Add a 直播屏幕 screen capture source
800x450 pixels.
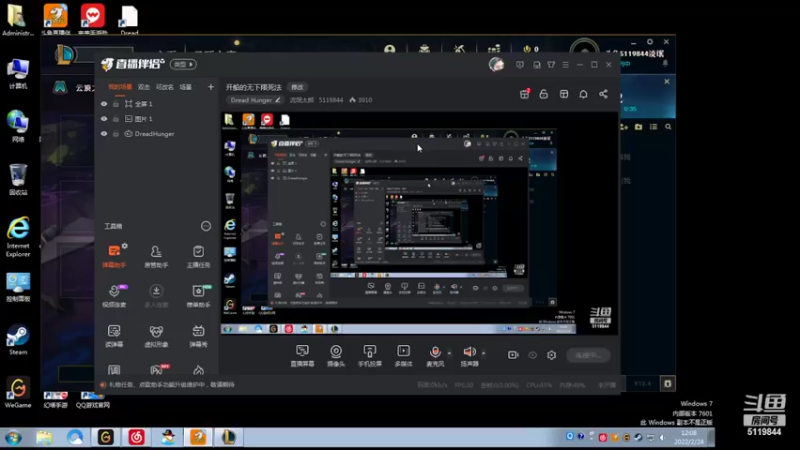coord(303,356)
